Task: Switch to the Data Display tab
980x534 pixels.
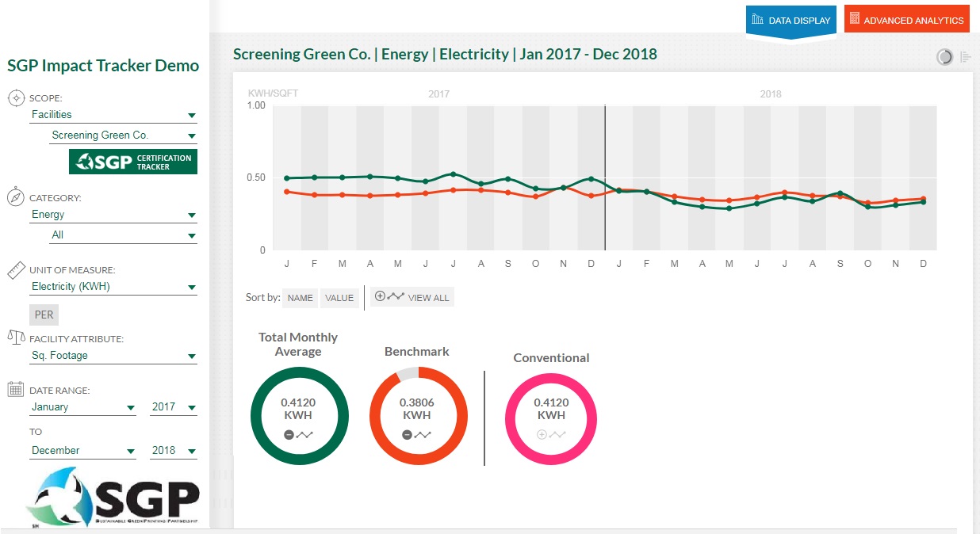Action: [x=791, y=20]
